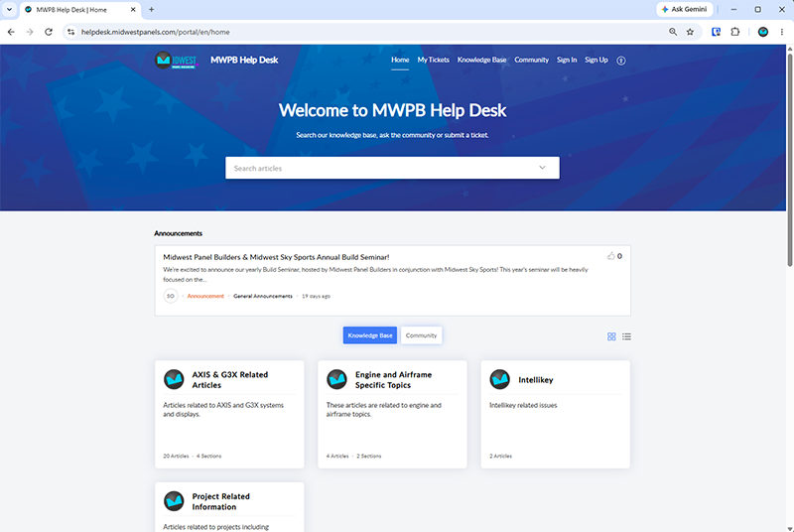Open site information icon in address bar

tap(70, 32)
